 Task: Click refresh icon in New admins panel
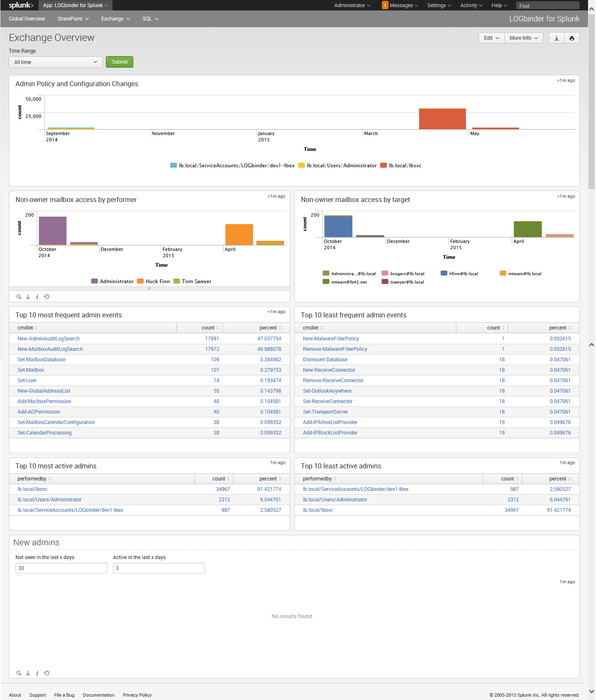coord(46,673)
